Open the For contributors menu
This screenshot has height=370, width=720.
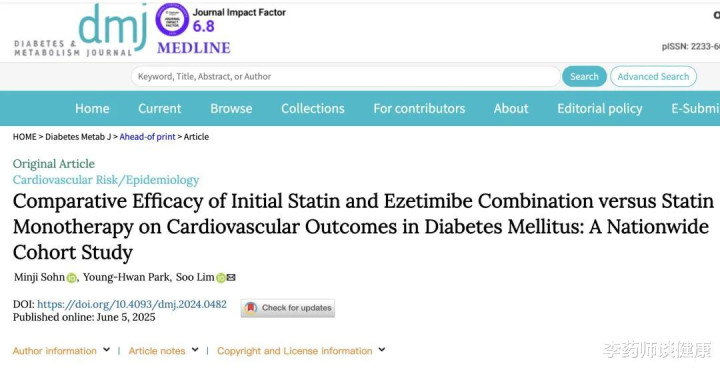coord(419,108)
